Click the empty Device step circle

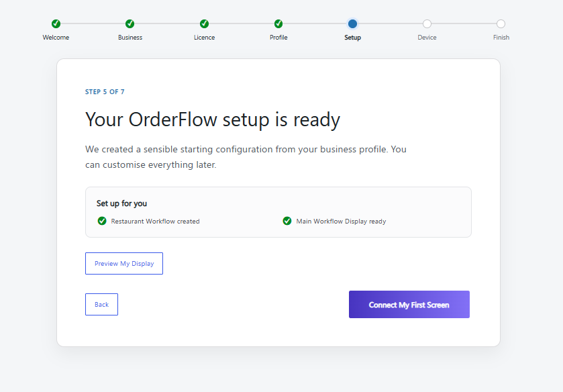(427, 23)
